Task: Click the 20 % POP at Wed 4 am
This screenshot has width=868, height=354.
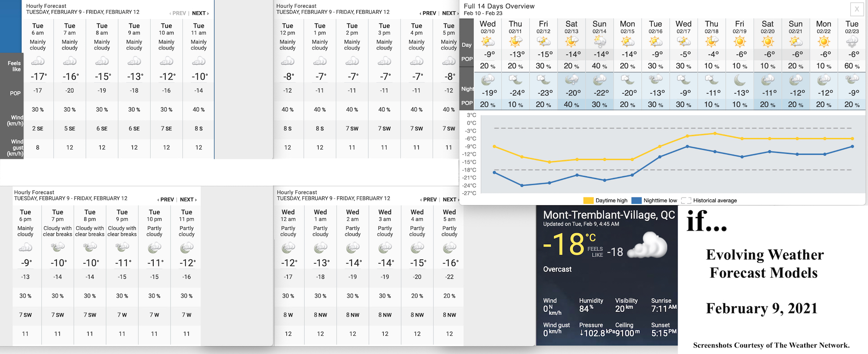Action: click(x=417, y=296)
